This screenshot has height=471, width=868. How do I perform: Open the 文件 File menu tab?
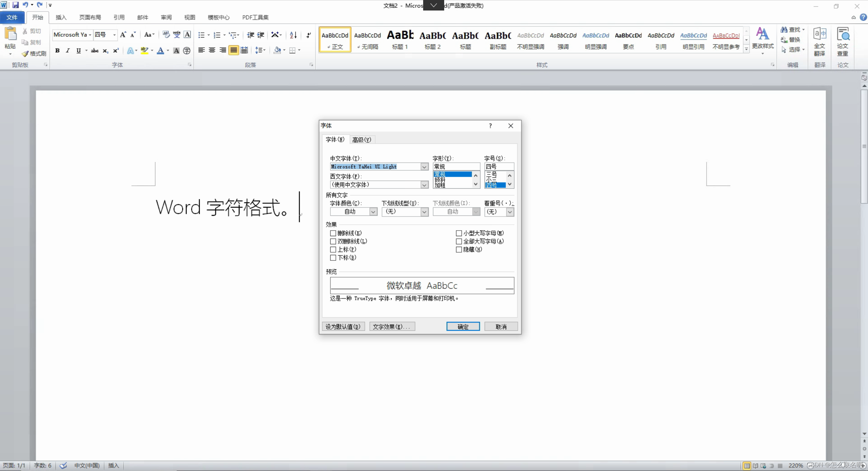point(12,17)
